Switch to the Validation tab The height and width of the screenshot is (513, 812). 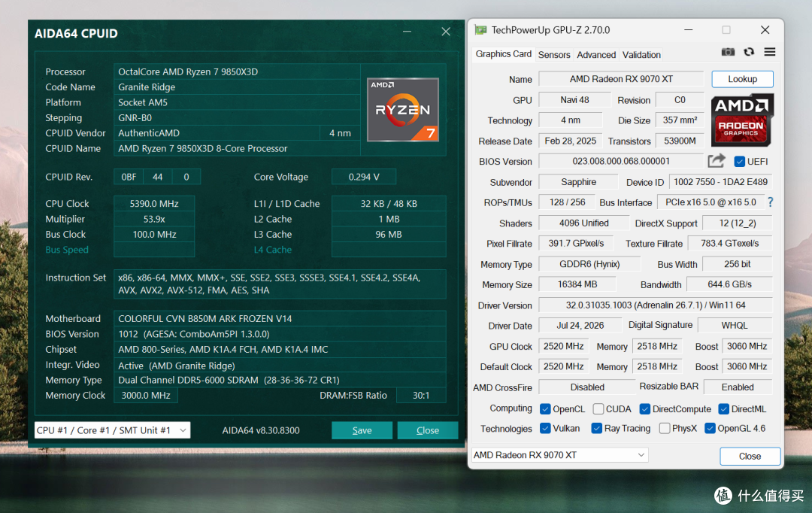[x=641, y=55]
